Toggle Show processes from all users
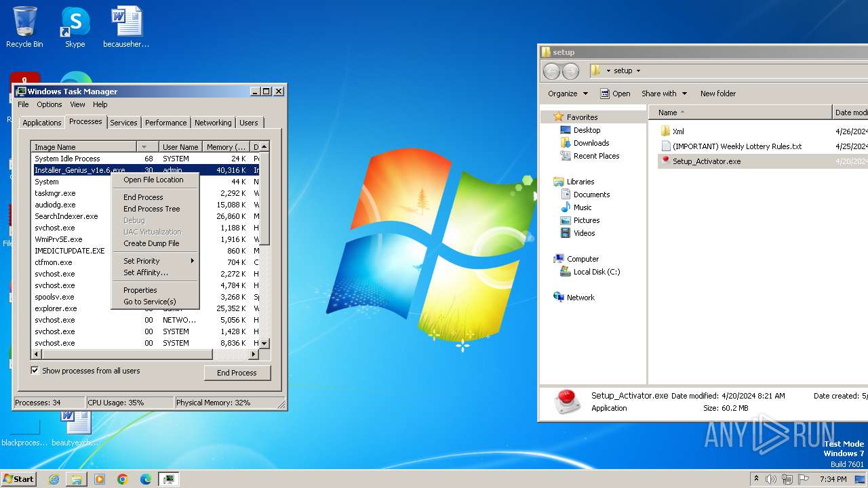The height and width of the screenshot is (488, 868). [x=35, y=371]
